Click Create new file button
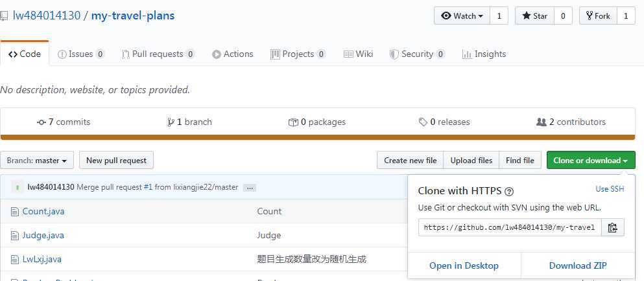 click(x=411, y=161)
